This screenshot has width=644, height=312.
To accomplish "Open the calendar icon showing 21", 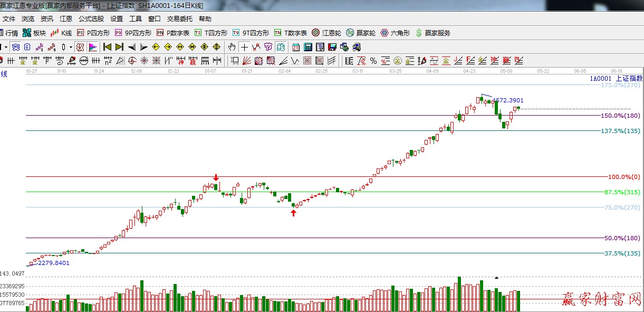I will [296, 47].
